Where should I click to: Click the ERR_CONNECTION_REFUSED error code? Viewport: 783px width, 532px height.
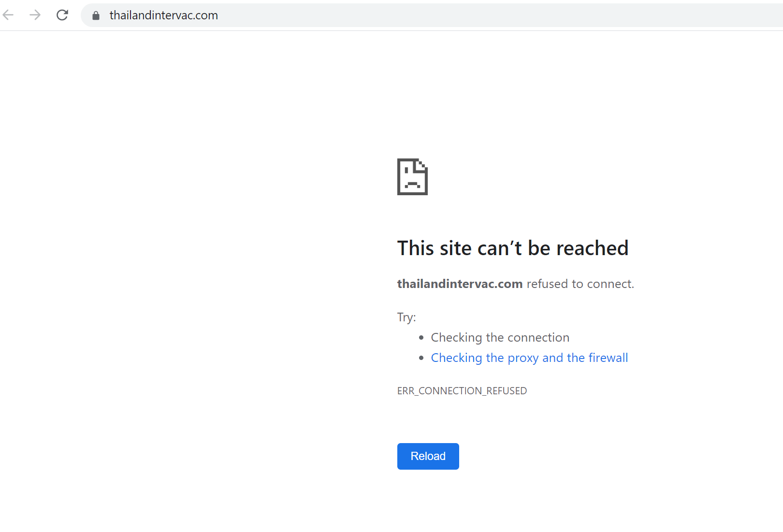pos(462,391)
